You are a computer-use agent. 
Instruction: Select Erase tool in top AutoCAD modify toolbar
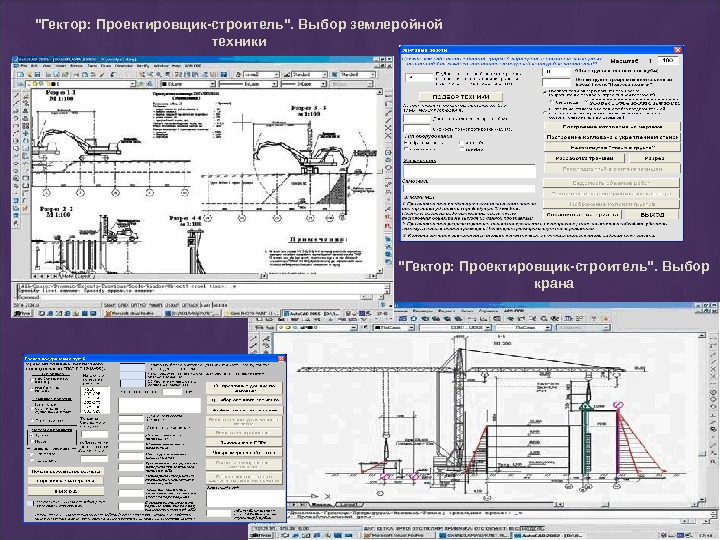26,97
